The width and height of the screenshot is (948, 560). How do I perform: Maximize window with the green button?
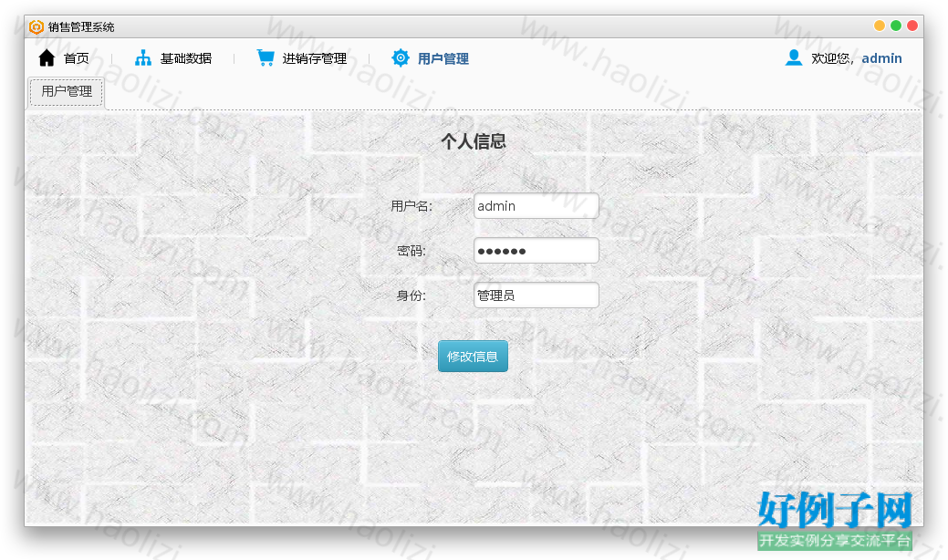click(x=896, y=26)
